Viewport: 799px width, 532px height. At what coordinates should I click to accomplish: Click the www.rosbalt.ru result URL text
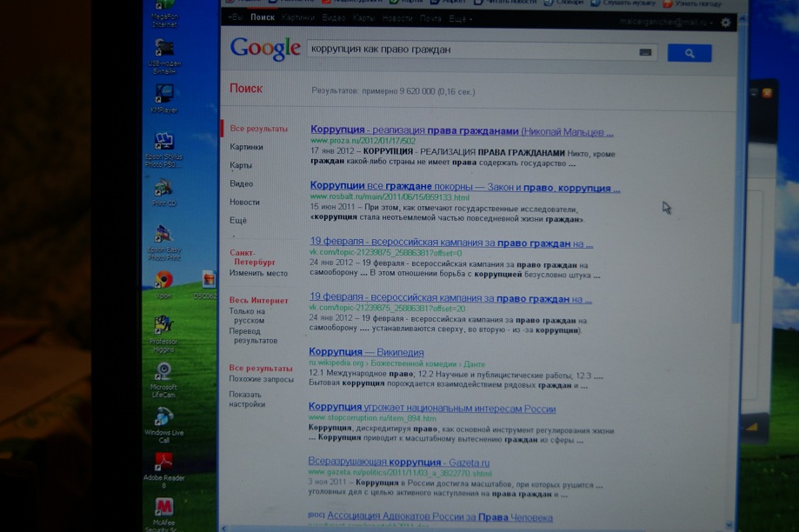tap(390, 197)
